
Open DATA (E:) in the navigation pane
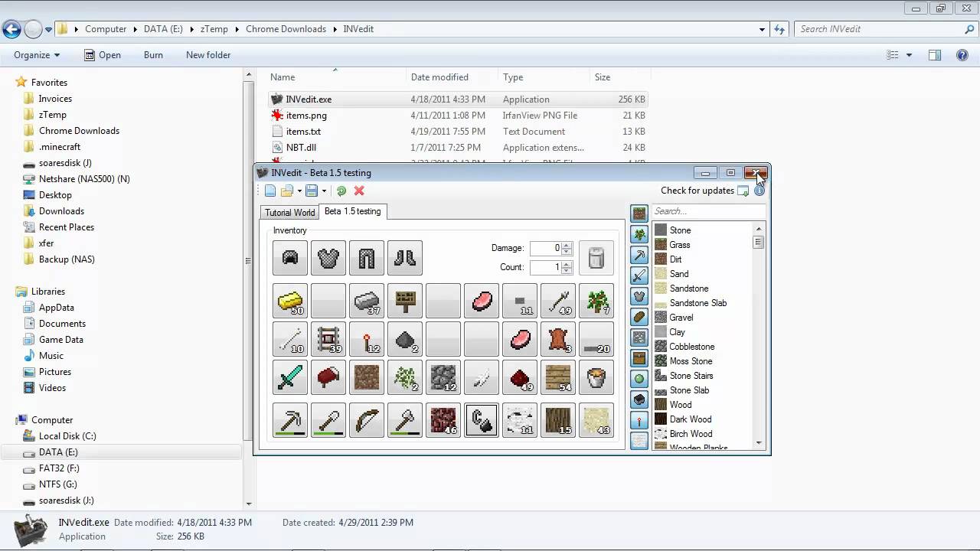58,452
